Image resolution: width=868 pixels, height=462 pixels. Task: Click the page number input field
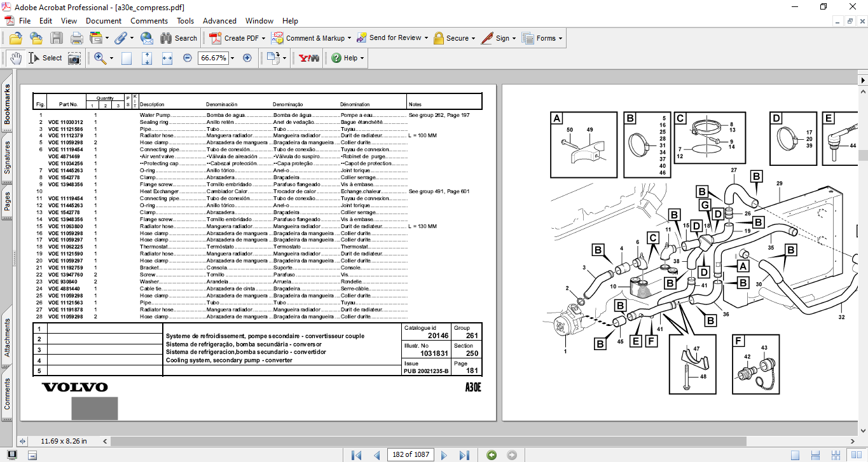click(x=410, y=455)
